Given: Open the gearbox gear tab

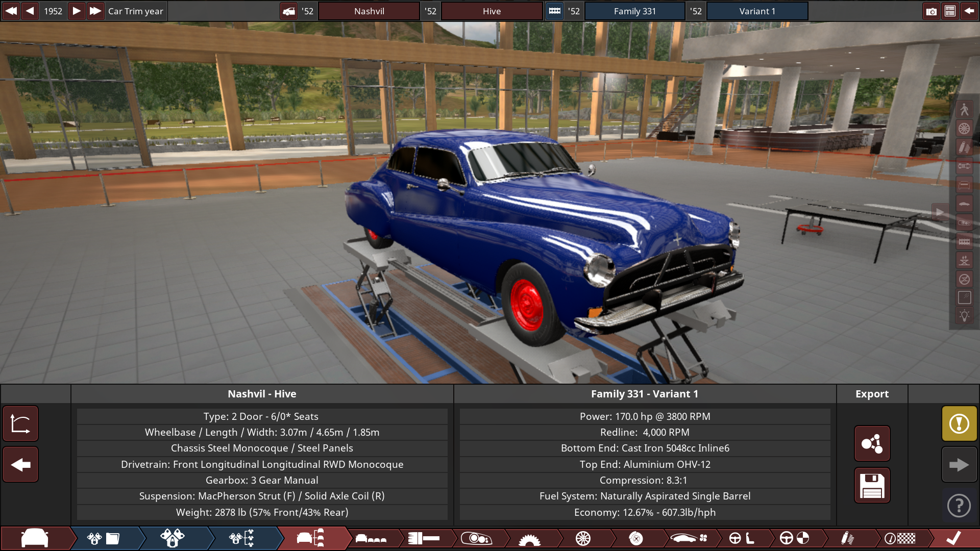Looking at the screenshot, I should coord(529,538).
